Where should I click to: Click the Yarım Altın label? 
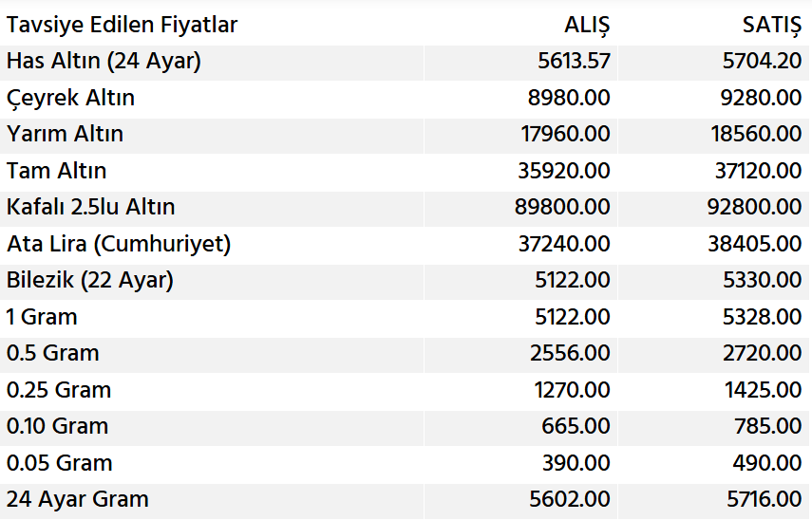pos(65,135)
